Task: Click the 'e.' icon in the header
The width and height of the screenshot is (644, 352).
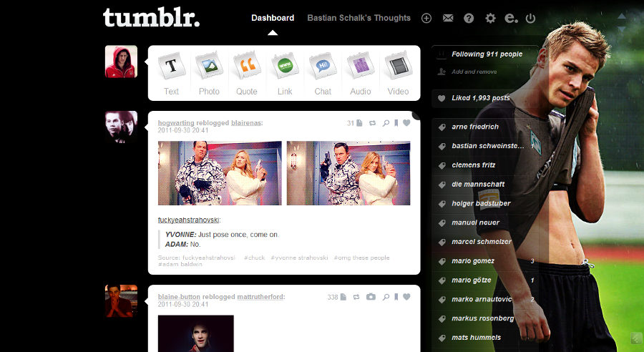Action: coord(511,18)
